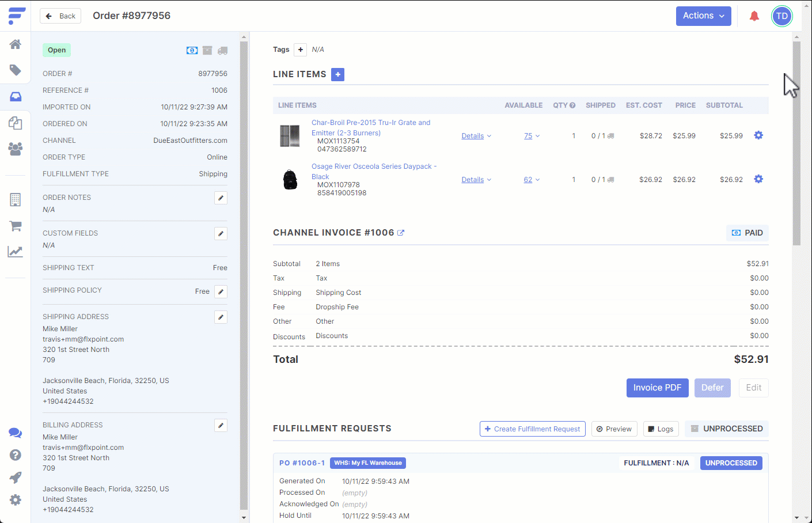Add a tag with plus button
This screenshot has height=523, width=812.
coord(300,50)
